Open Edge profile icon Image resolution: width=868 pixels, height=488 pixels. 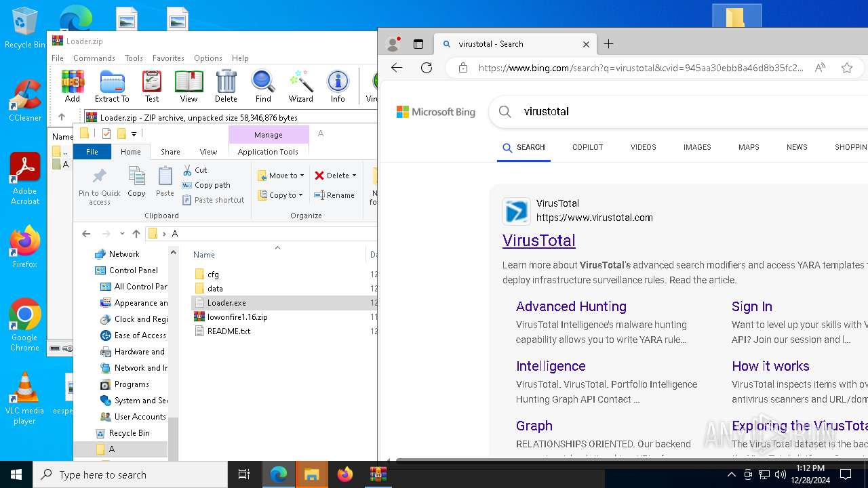point(393,44)
